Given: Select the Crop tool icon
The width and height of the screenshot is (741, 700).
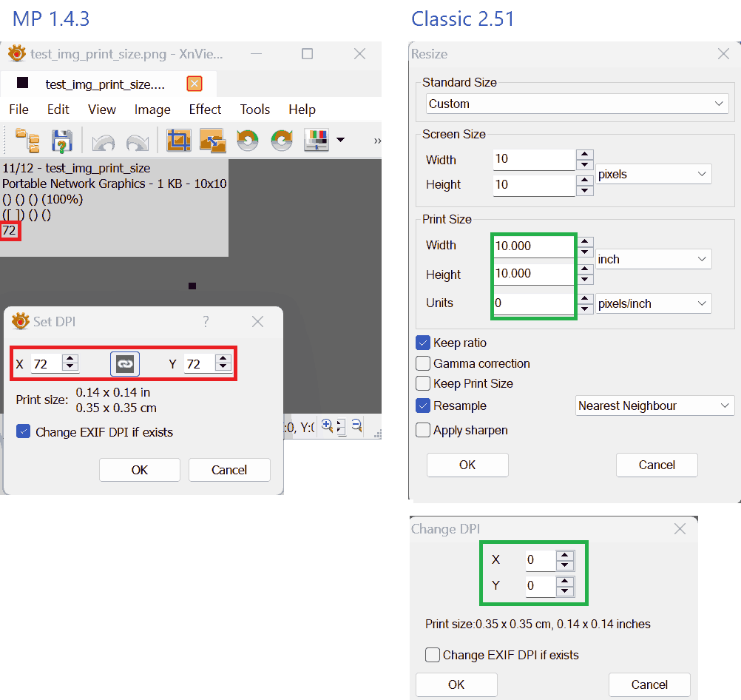Looking at the screenshot, I should (x=179, y=141).
